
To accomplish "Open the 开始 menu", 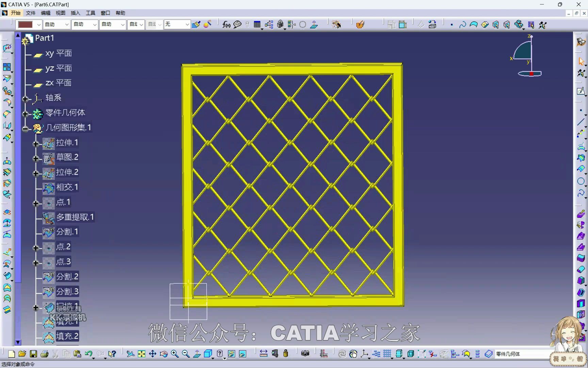I will pos(16,13).
